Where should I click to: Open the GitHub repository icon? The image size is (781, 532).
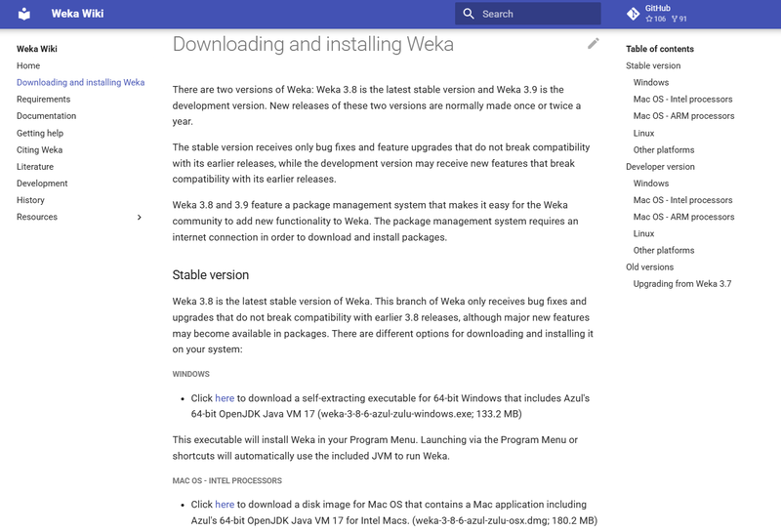coord(633,14)
